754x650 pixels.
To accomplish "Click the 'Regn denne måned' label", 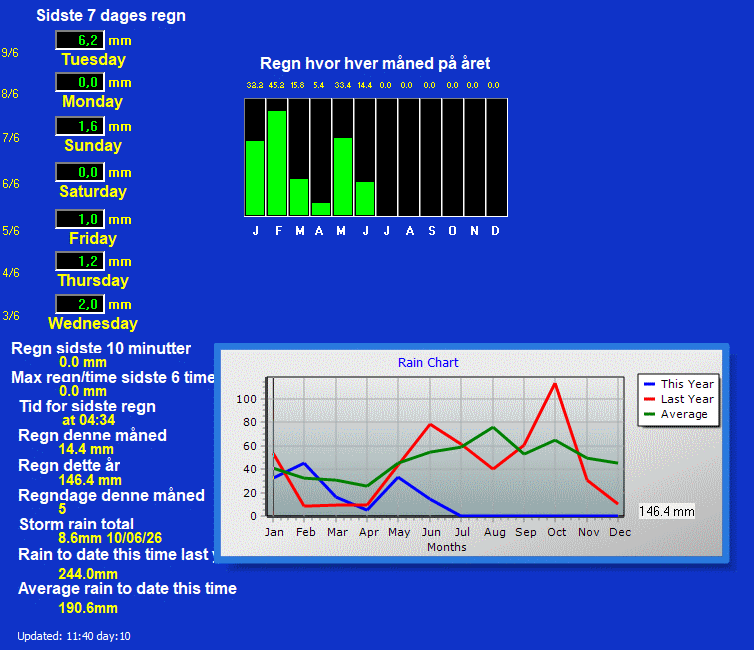I will click(x=92, y=436).
